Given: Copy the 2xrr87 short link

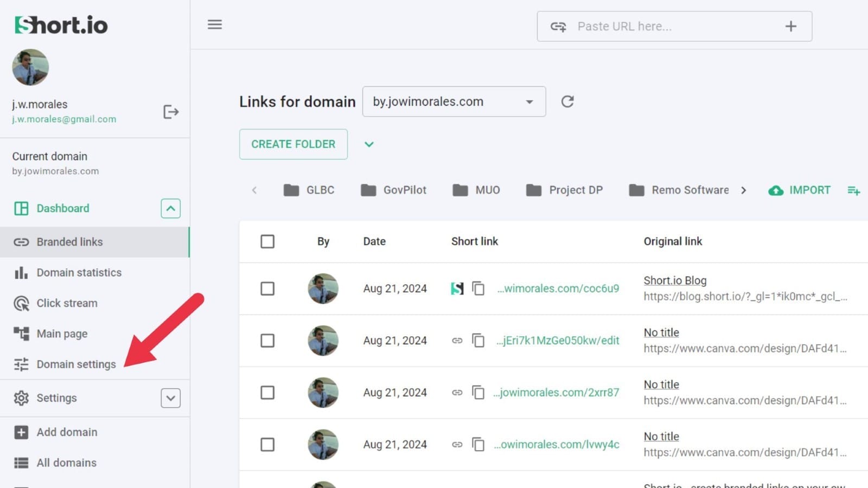Looking at the screenshot, I should 478,393.
